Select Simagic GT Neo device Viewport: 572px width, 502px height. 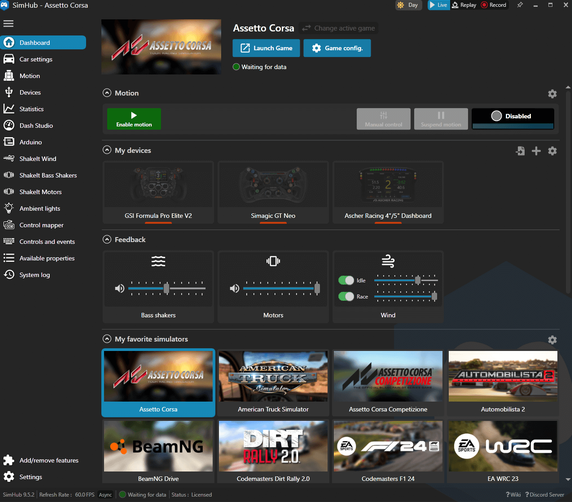273,192
